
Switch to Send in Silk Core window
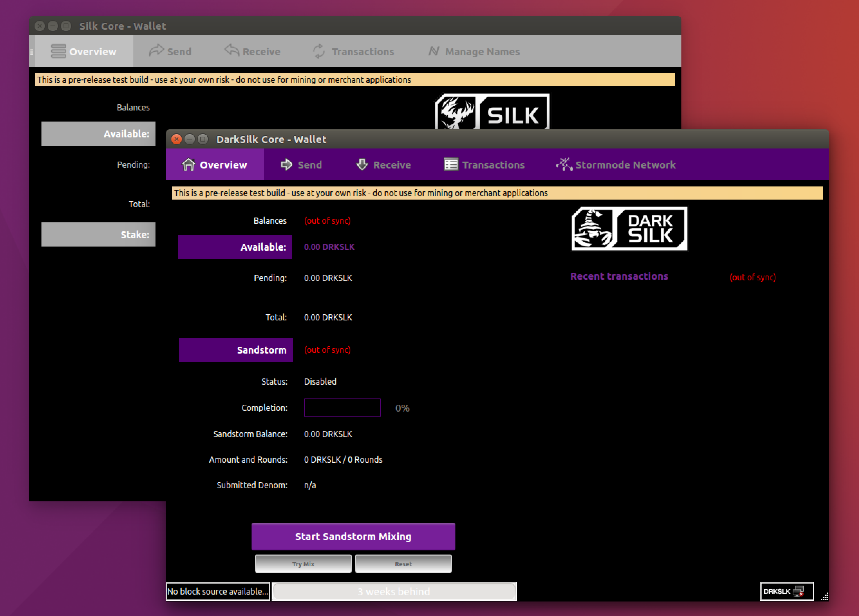click(170, 51)
